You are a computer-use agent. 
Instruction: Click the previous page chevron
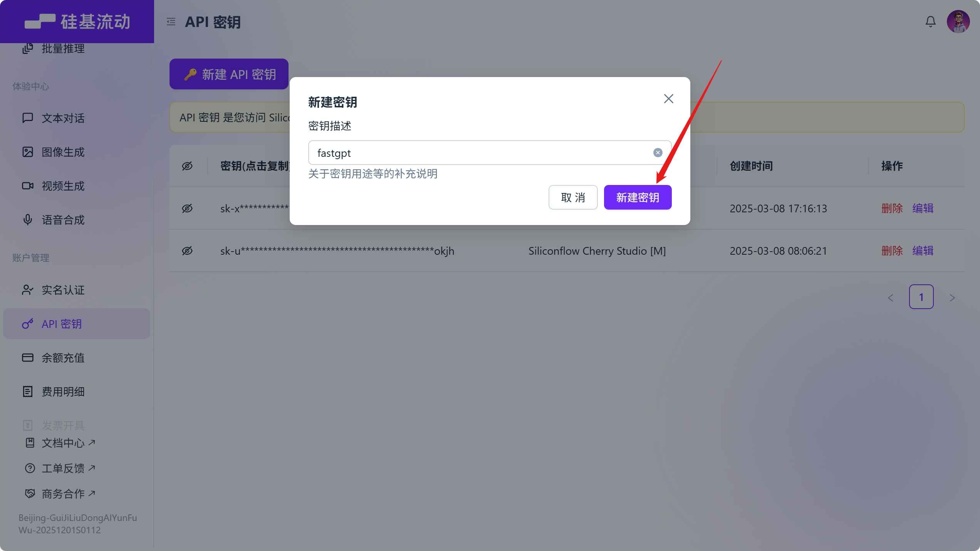click(x=891, y=297)
